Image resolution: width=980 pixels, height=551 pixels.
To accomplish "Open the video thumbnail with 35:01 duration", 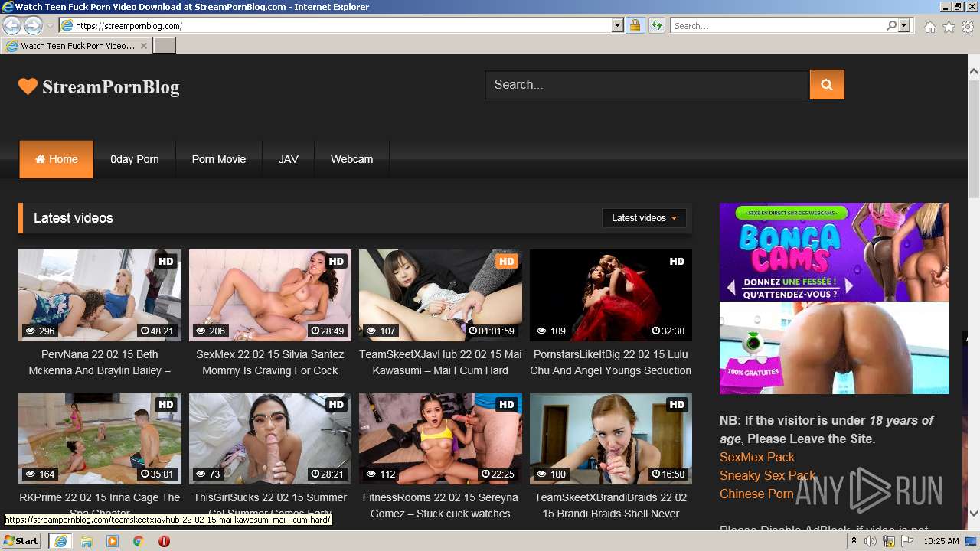I will tap(100, 439).
